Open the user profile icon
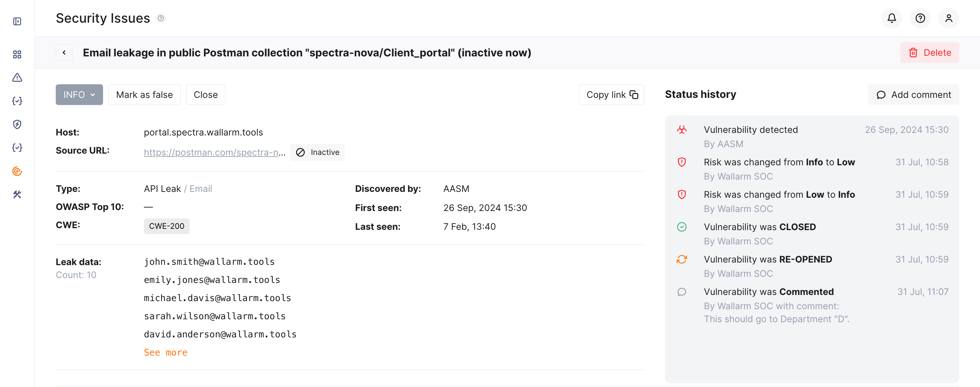This screenshot has height=387, width=980. pos(949,18)
